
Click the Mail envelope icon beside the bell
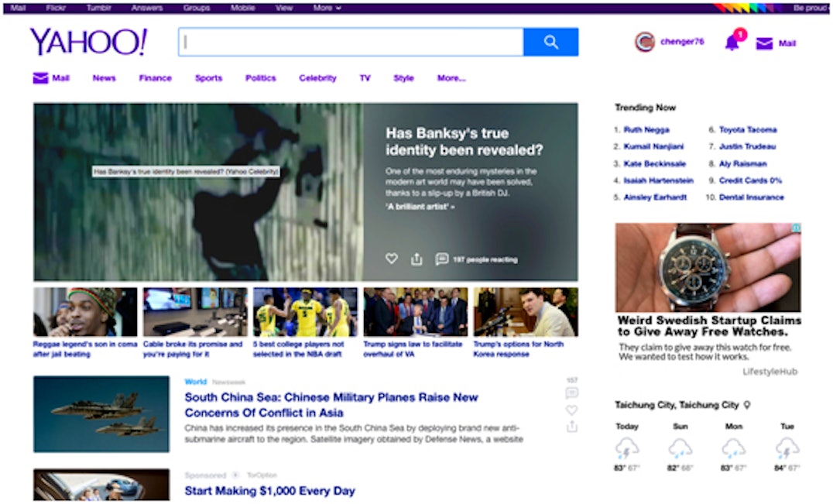coord(764,43)
